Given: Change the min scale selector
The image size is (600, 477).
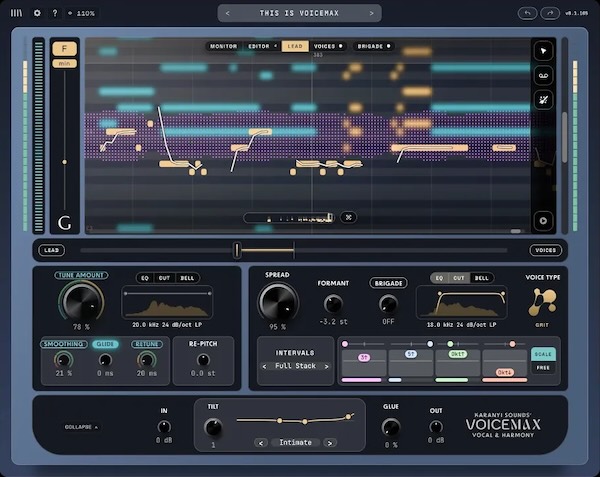Looking at the screenshot, I should click(x=64, y=63).
